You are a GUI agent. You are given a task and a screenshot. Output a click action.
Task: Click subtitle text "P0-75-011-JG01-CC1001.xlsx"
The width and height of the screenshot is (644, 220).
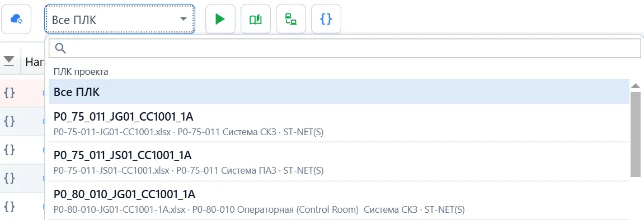click(x=111, y=132)
